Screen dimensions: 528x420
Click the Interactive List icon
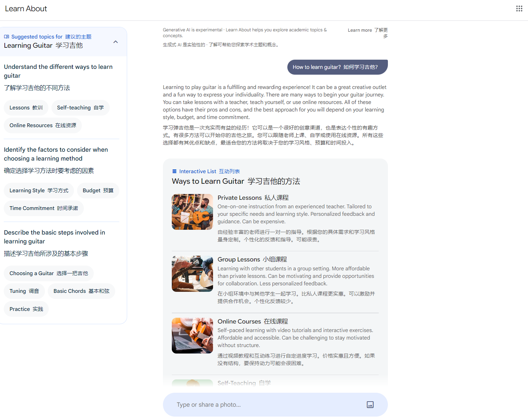(175, 171)
